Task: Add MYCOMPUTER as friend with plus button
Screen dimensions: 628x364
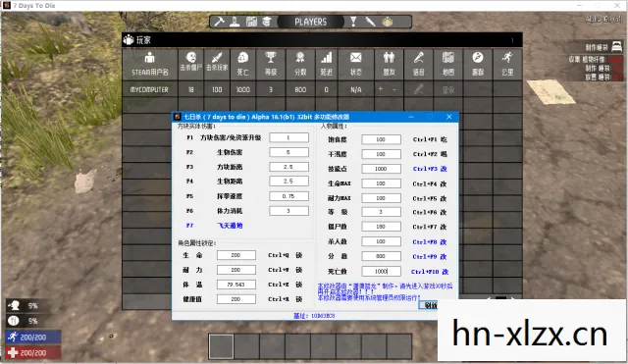Action: [x=380, y=89]
